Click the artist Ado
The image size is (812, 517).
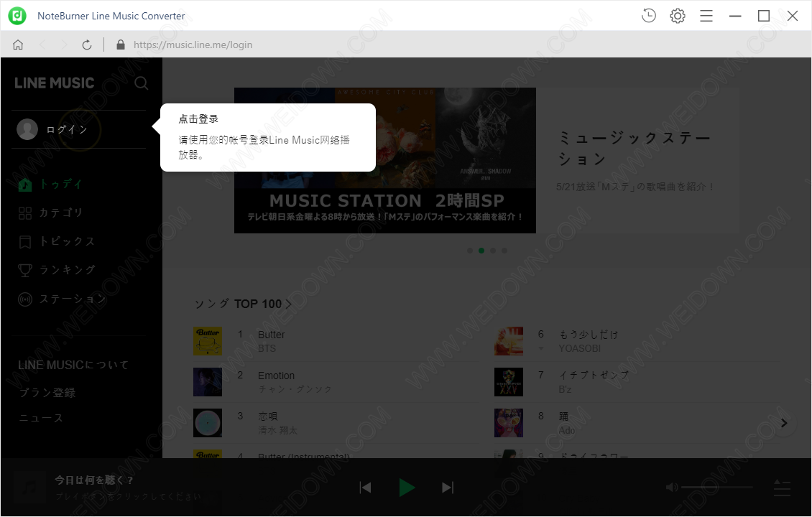(x=566, y=430)
